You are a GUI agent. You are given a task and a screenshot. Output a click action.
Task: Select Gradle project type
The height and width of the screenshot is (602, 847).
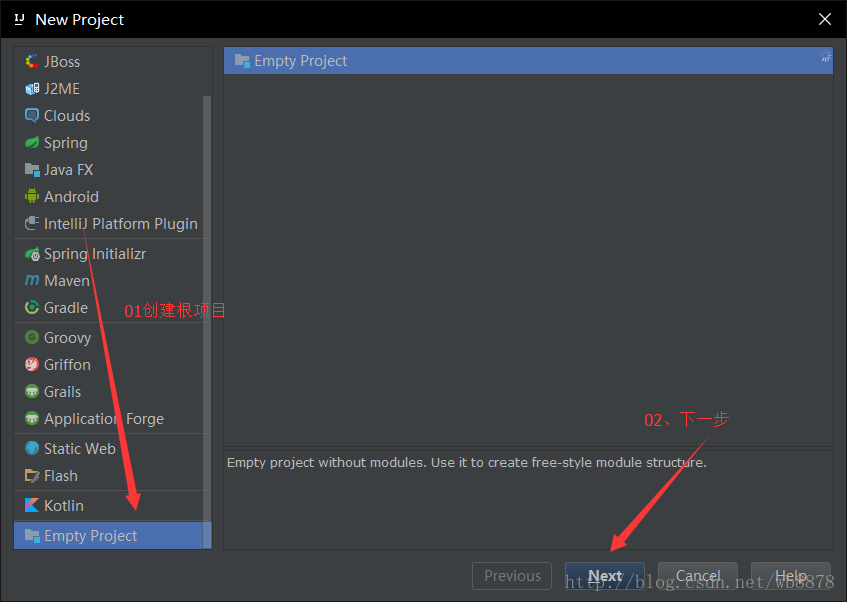[x=109, y=307]
